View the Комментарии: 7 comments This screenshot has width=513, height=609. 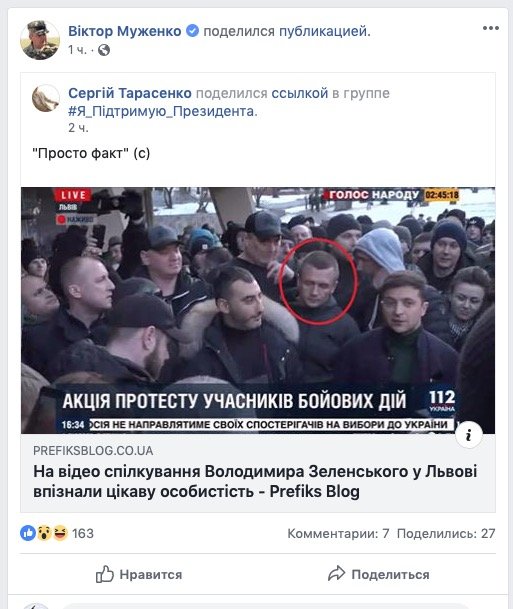pos(338,534)
